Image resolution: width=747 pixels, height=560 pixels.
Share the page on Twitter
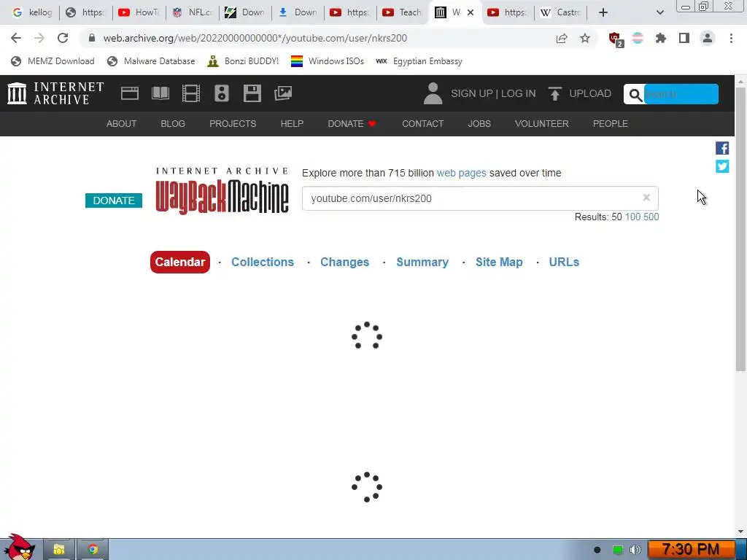pyautogui.click(x=722, y=166)
